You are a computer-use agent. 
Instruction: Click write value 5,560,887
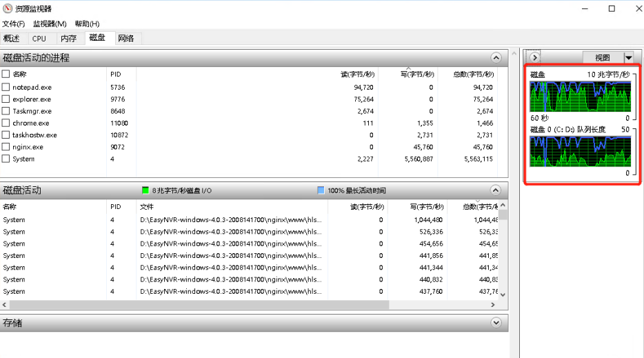[x=419, y=159]
